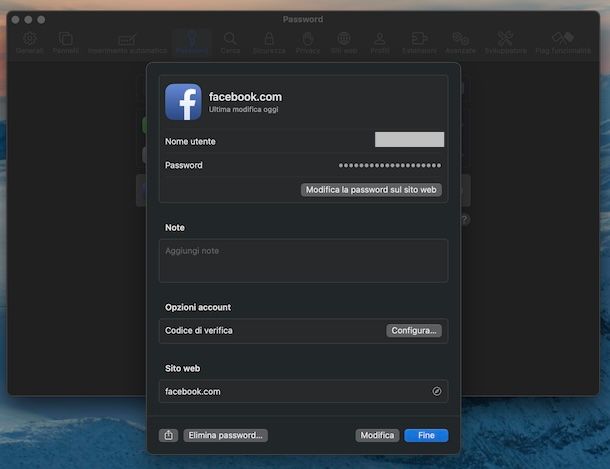The width and height of the screenshot is (610, 469).
Task: Click the Ultima modifica oggi text
Action: click(x=244, y=110)
